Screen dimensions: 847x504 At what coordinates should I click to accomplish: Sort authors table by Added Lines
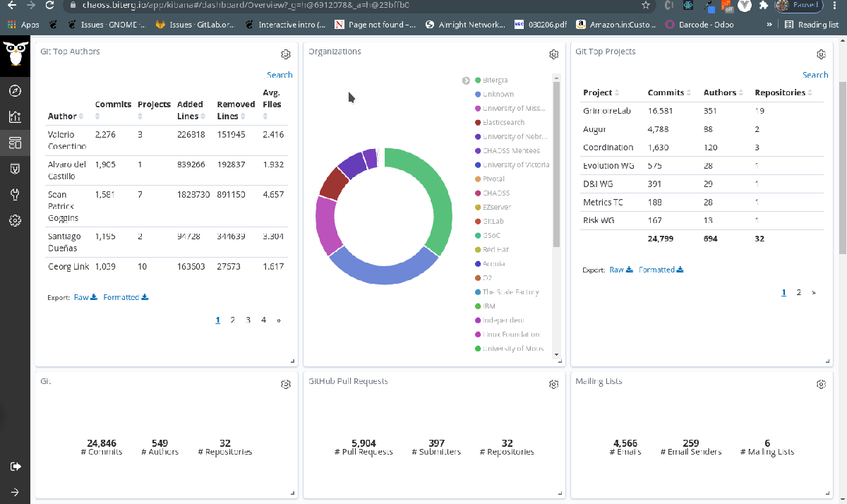pyautogui.click(x=193, y=110)
